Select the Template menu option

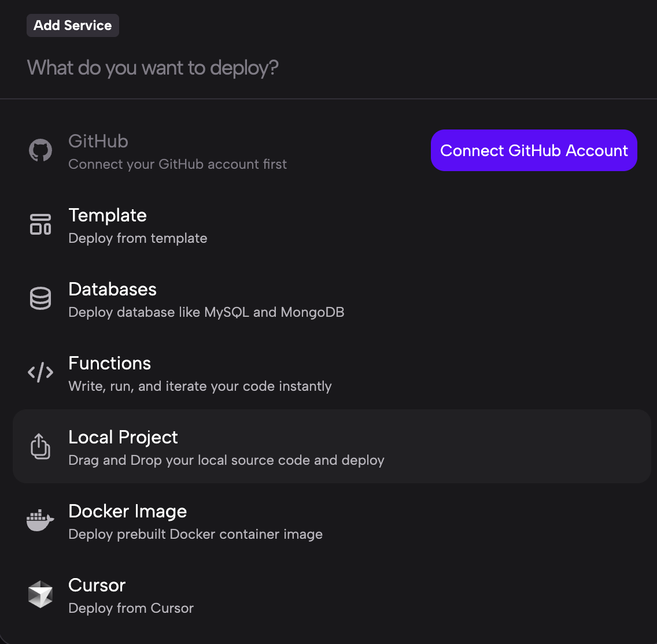108,216
